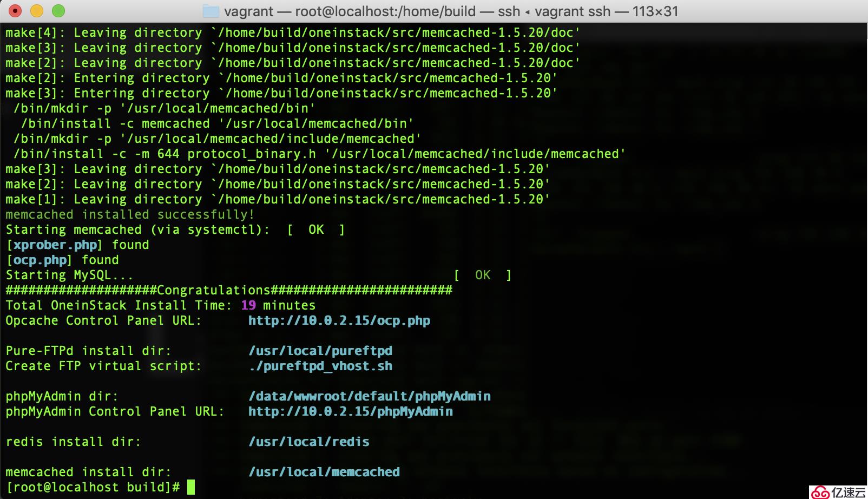Click the terminal window title text
This screenshot has width=868, height=499.
click(451, 11)
